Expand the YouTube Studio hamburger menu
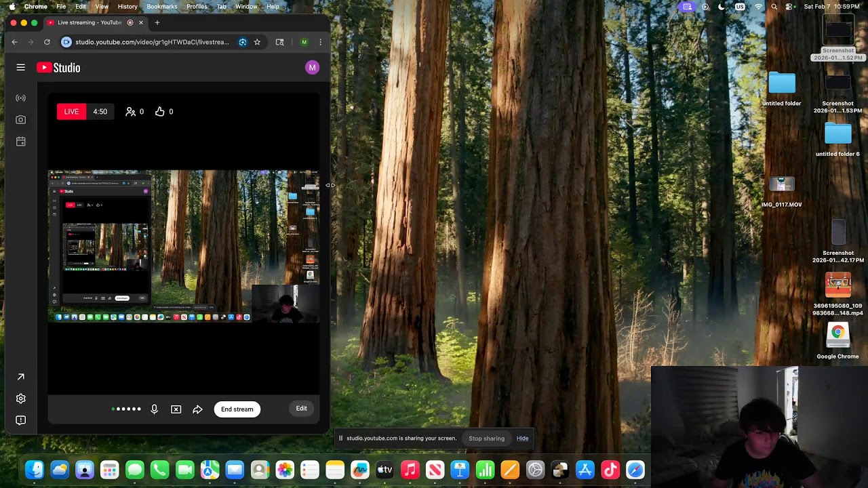The width and height of the screenshot is (868, 488). tap(20, 68)
